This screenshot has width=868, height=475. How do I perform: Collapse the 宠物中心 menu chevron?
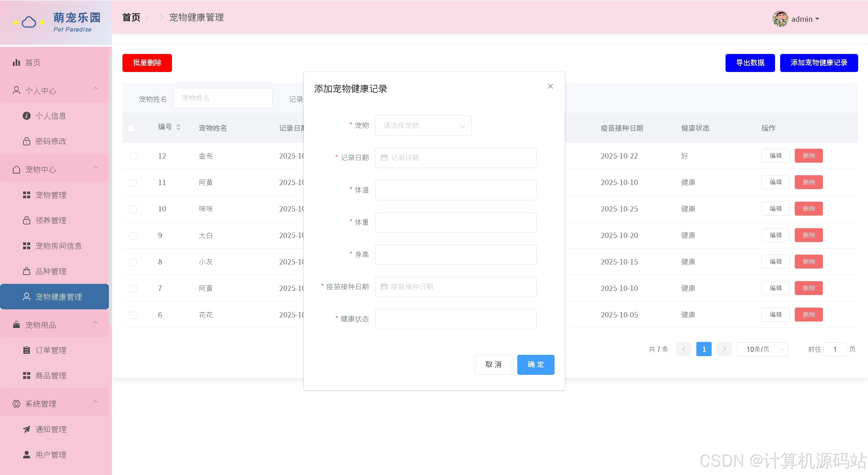[x=96, y=167]
